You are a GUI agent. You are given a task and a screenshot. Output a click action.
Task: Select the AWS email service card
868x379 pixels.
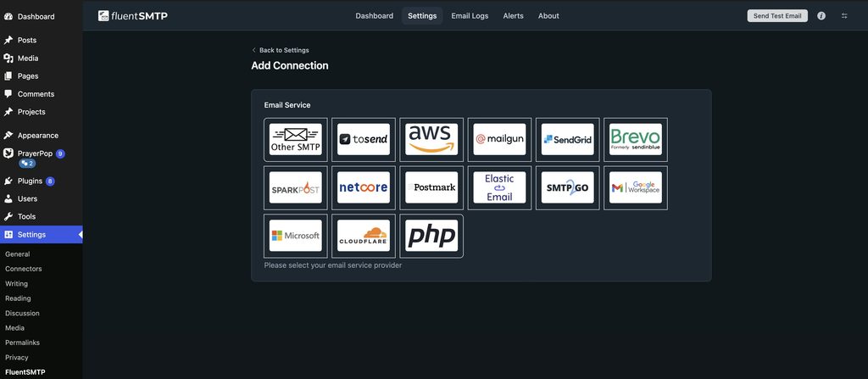pyautogui.click(x=431, y=140)
